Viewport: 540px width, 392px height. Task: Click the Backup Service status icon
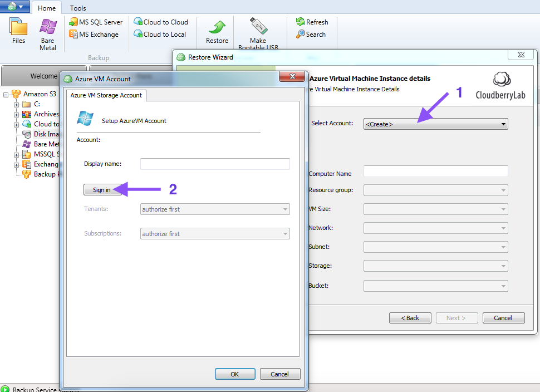coord(5,389)
